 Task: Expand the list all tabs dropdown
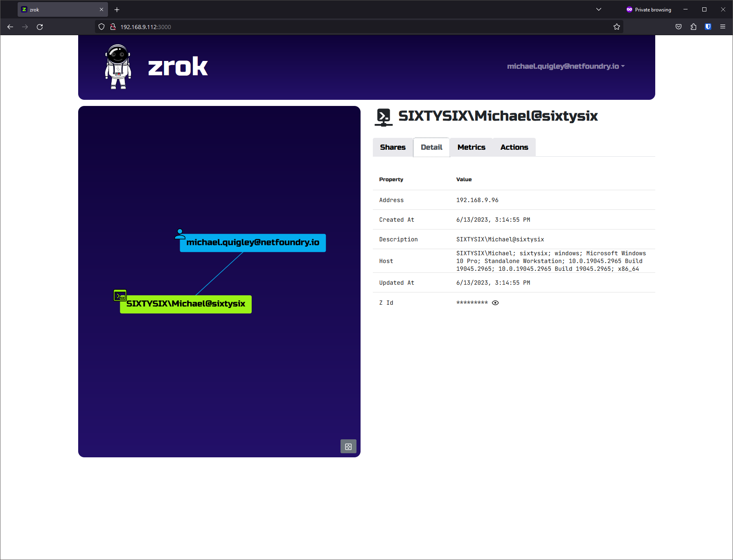tap(598, 9)
